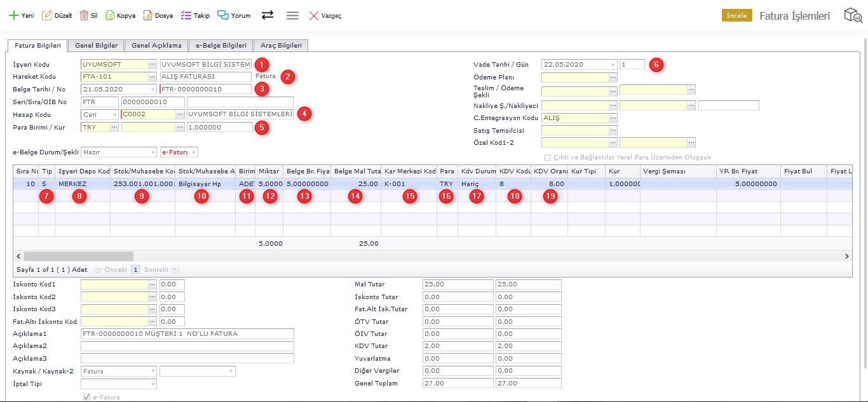Toggle the e-Fatura checkbox
Viewport: 868px width, 402px height.
86,397
